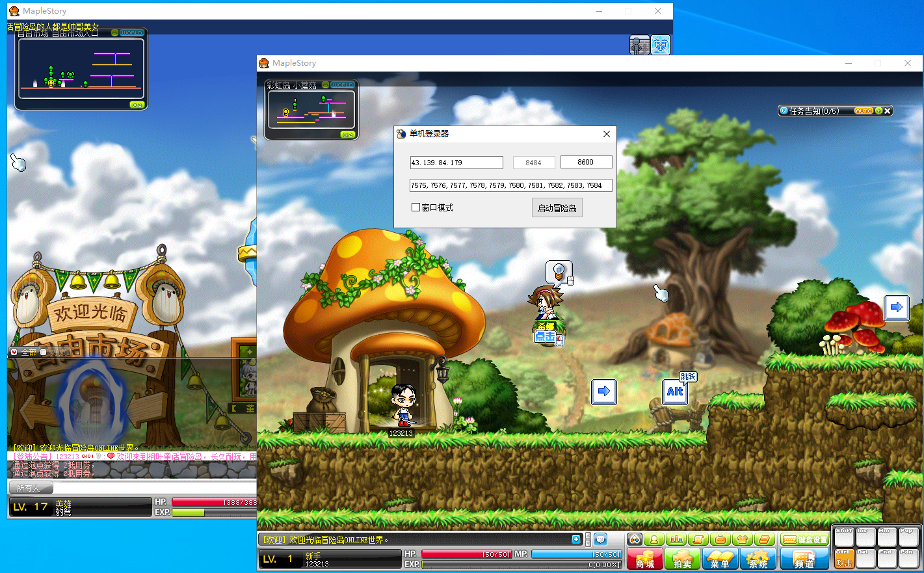Minimize the back window minimap
This screenshot has width=924, height=573.
point(115,33)
